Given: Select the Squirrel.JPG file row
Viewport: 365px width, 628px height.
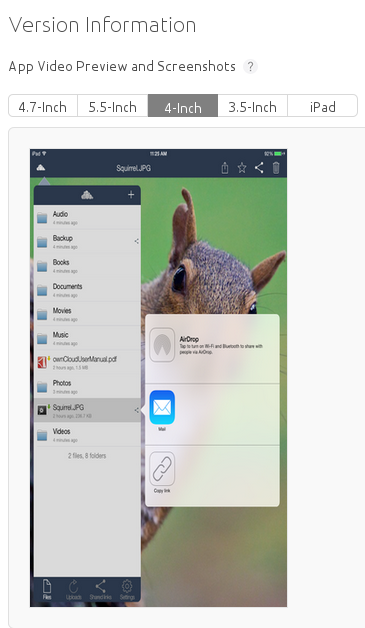Looking at the screenshot, I should tap(87, 410).
